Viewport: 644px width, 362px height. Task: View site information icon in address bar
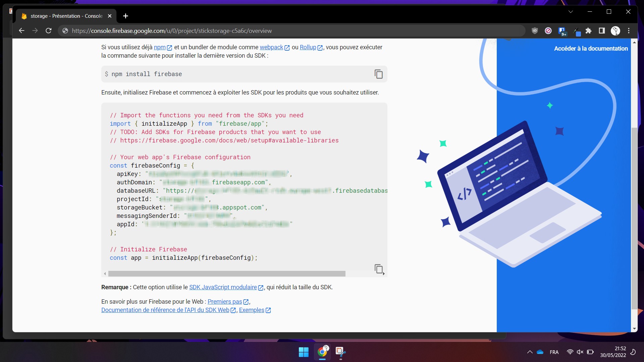pos(65,31)
